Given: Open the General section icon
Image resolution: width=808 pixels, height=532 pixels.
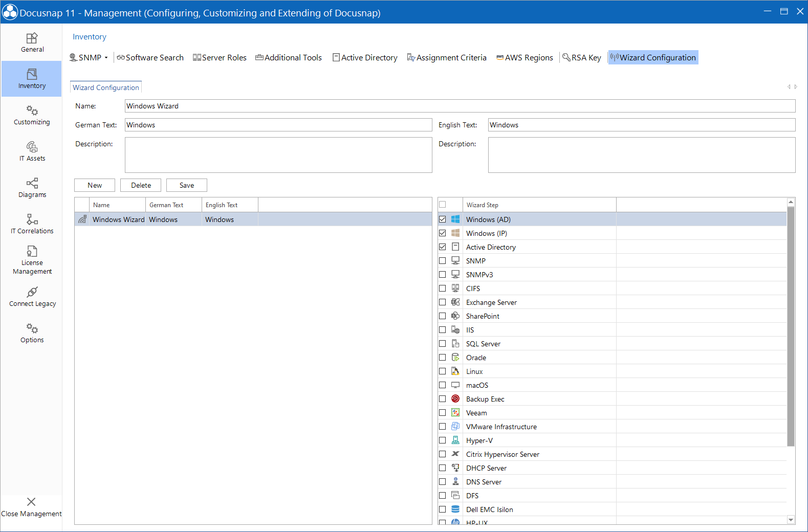Looking at the screenshot, I should 32,38.
